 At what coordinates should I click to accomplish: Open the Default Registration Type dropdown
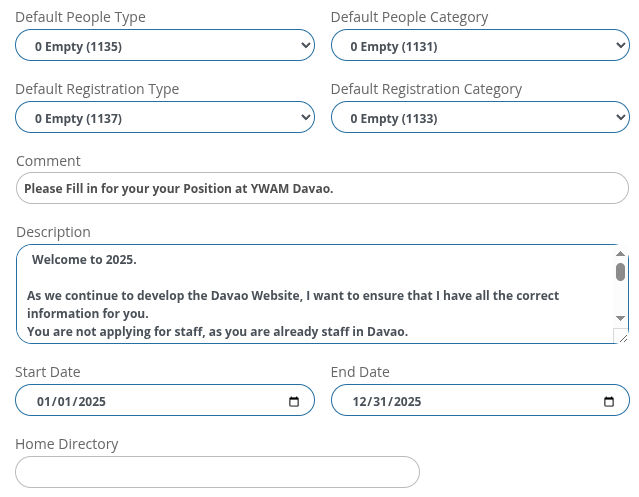click(165, 117)
